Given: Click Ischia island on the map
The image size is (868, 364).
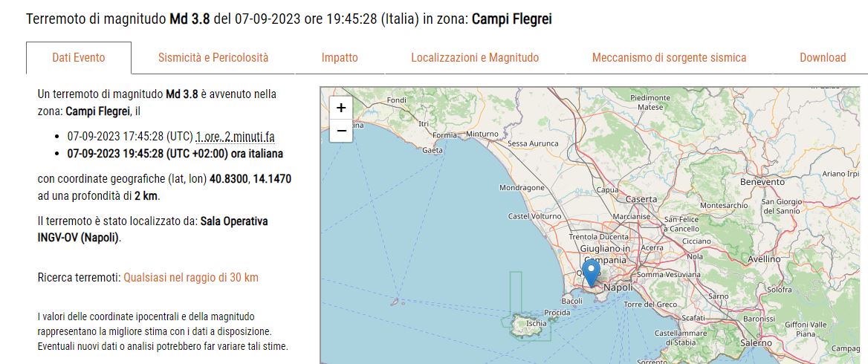Looking at the screenshot, I should (x=536, y=323).
